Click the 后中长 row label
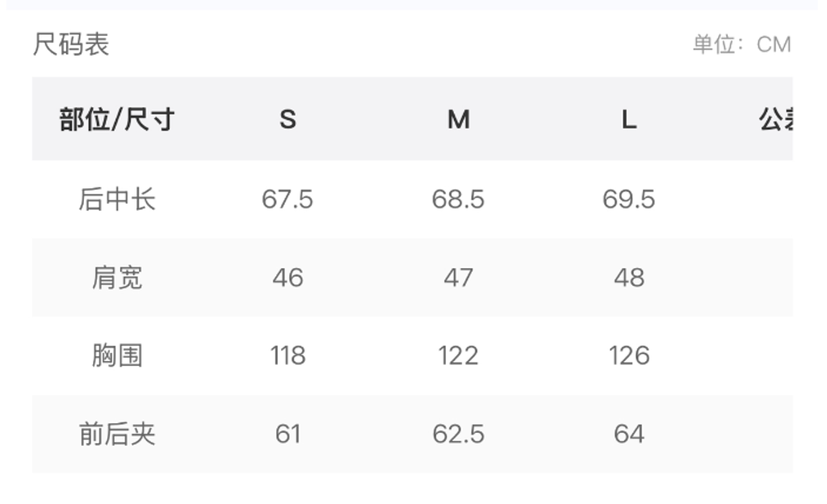This screenshot has width=827, height=504. 117,199
